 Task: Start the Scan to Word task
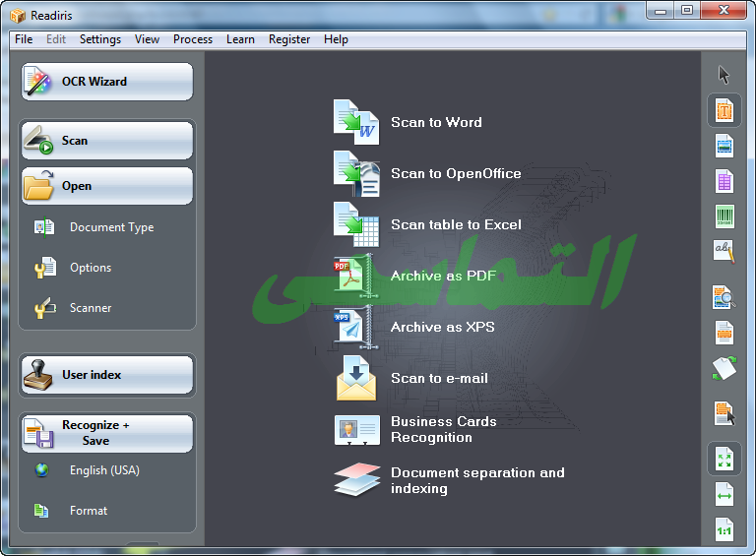click(435, 122)
